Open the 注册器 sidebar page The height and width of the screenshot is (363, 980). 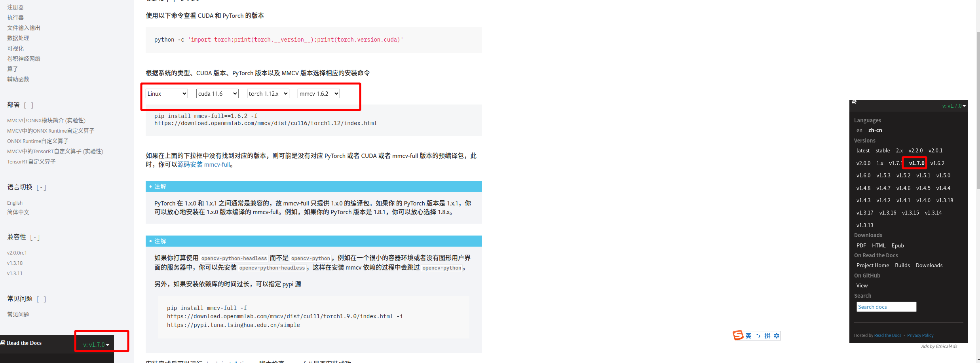click(x=15, y=7)
